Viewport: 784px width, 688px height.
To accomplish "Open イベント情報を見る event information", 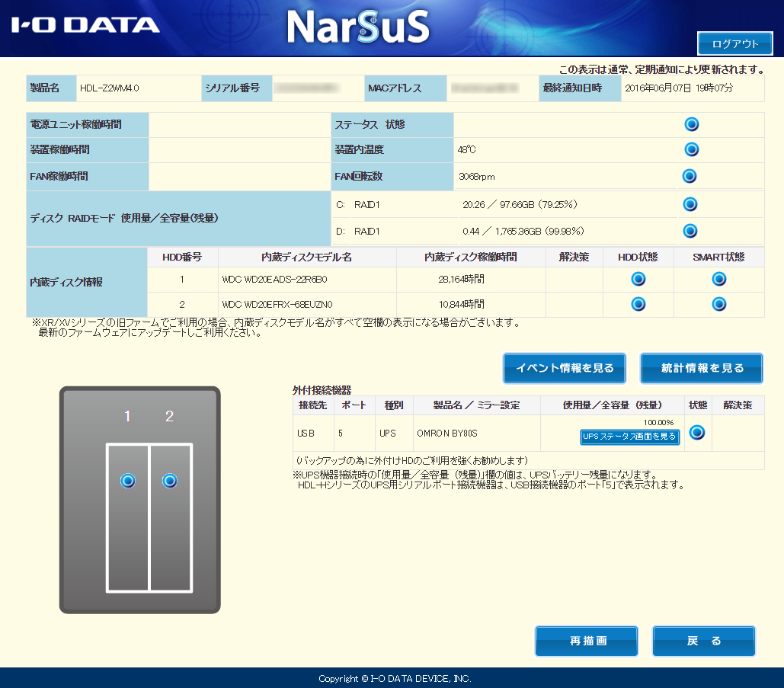I will (x=563, y=368).
